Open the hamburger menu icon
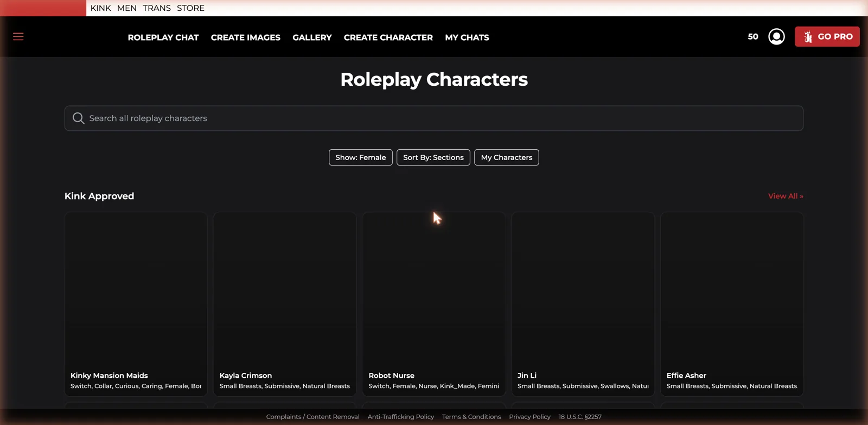 (x=18, y=36)
